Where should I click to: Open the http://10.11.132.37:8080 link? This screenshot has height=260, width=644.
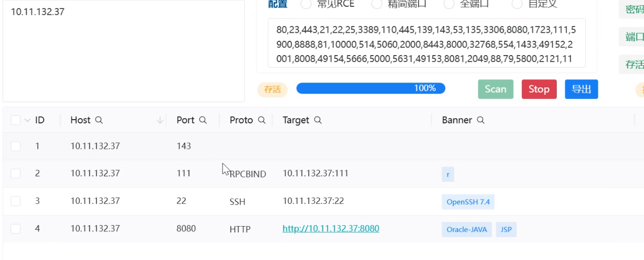pos(330,229)
